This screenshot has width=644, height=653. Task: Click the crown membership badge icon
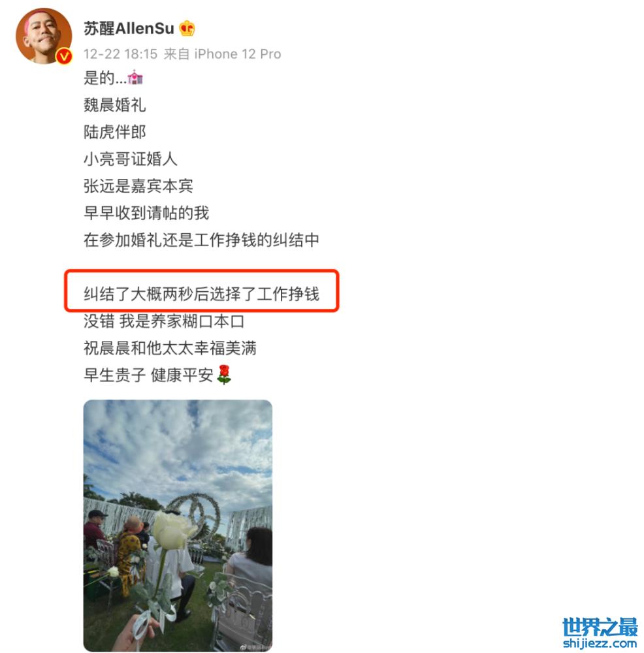187,28
